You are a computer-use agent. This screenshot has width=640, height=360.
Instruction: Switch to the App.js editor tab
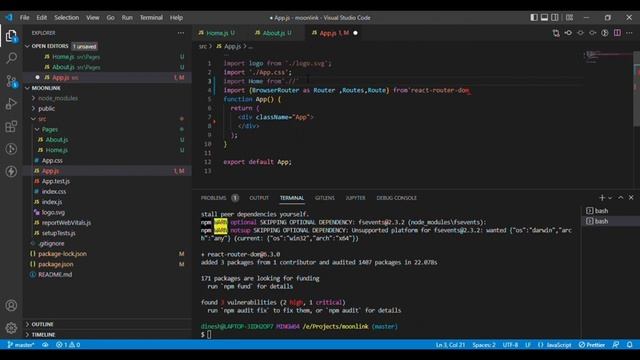334,33
